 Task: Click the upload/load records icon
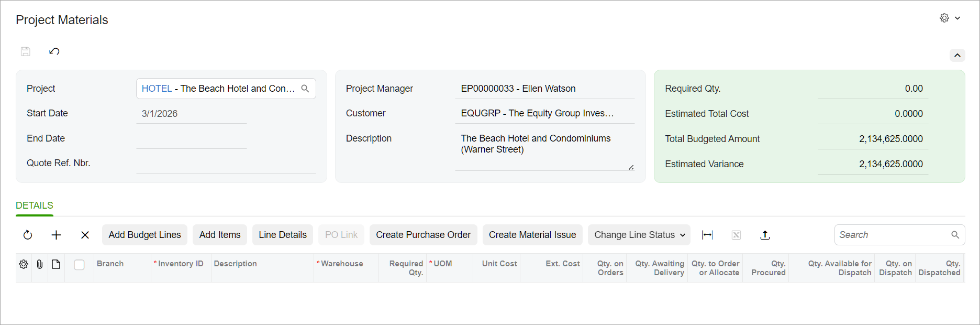(765, 235)
